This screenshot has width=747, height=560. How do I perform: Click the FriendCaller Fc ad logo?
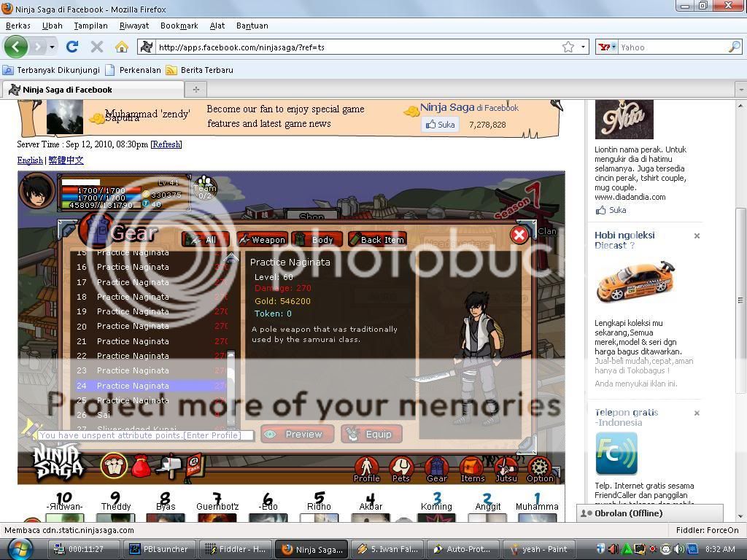click(616, 454)
